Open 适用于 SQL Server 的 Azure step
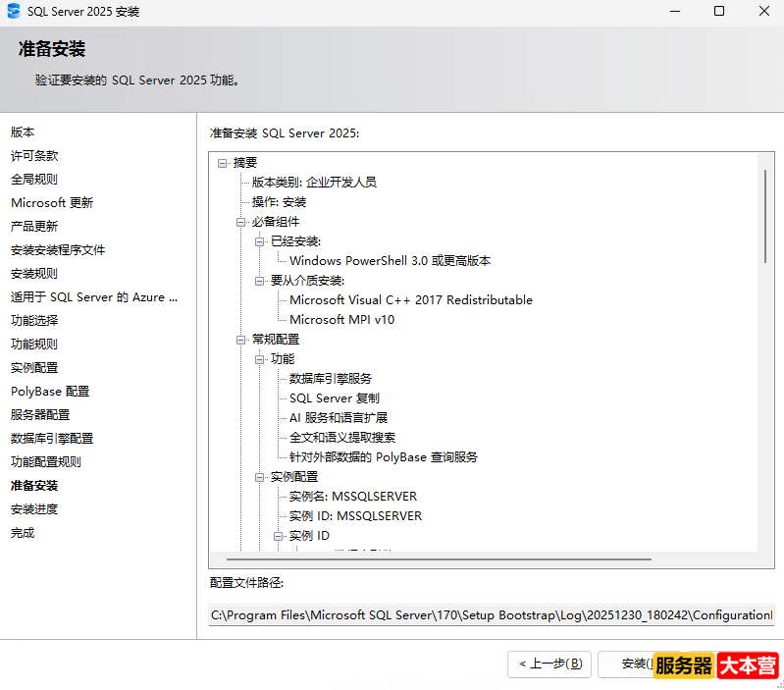 [94, 297]
